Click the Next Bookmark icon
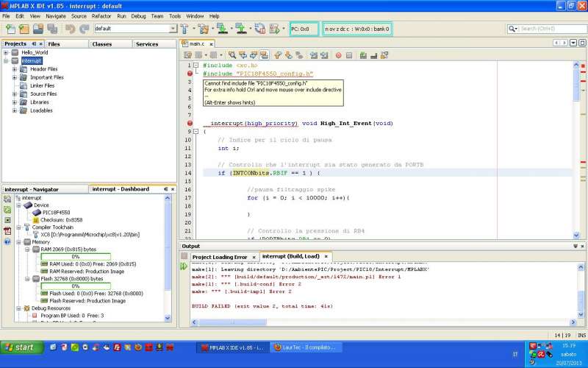 [x=288, y=55]
